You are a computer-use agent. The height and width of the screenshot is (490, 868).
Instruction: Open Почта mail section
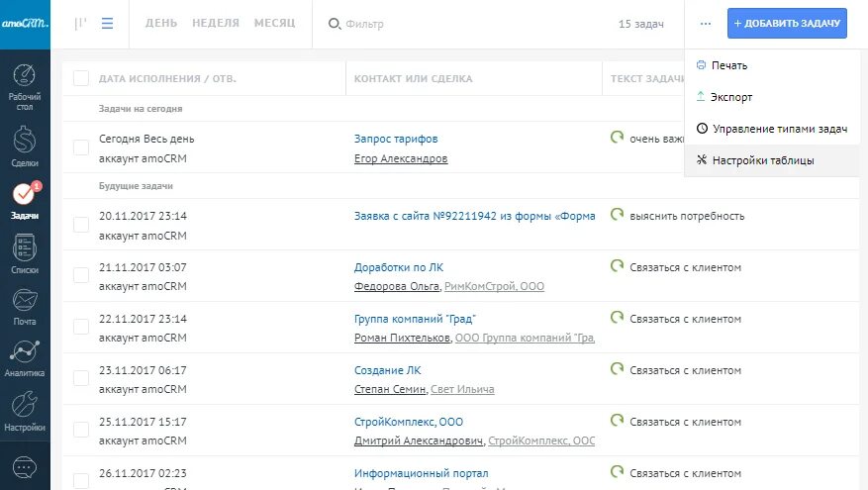[25, 305]
